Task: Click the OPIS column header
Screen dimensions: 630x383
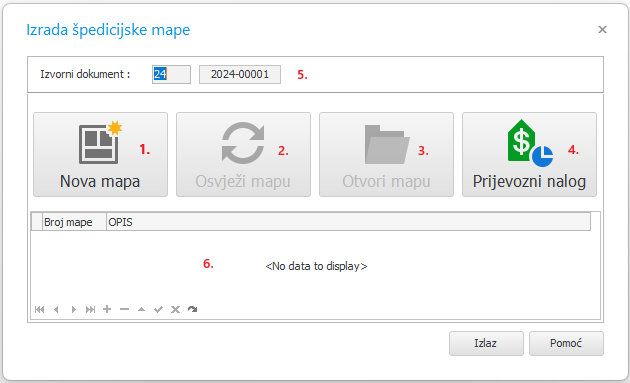Action: coord(348,222)
